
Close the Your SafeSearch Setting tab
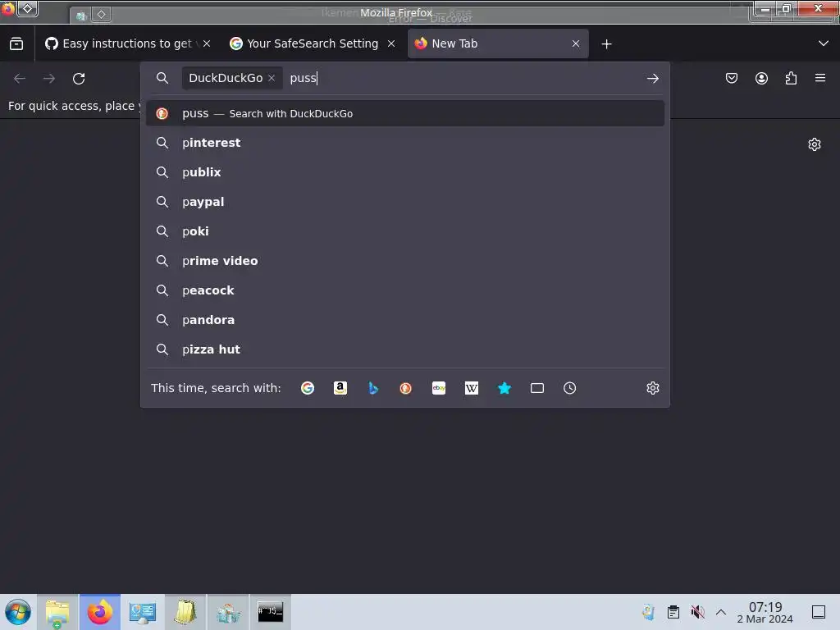pos(391,43)
